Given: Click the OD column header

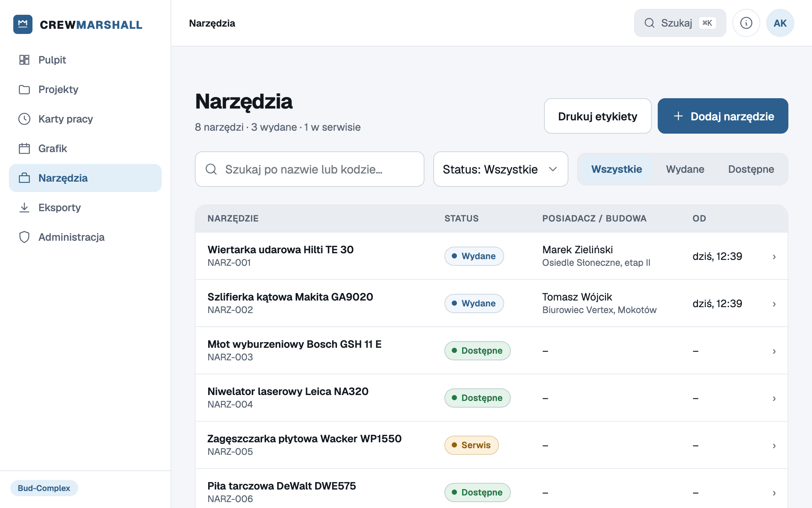Looking at the screenshot, I should pyautogui.click(x=699, y=218).
